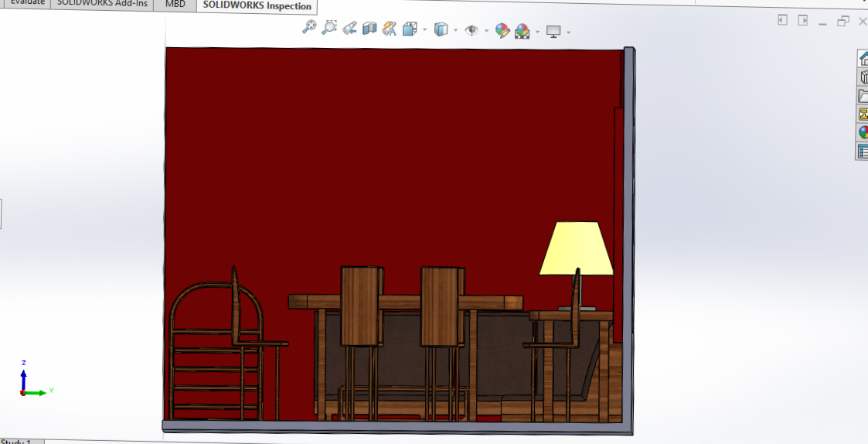Activate the Section View tool
The width and height of the screenshot is (868, 444).
tap(369, 29)
